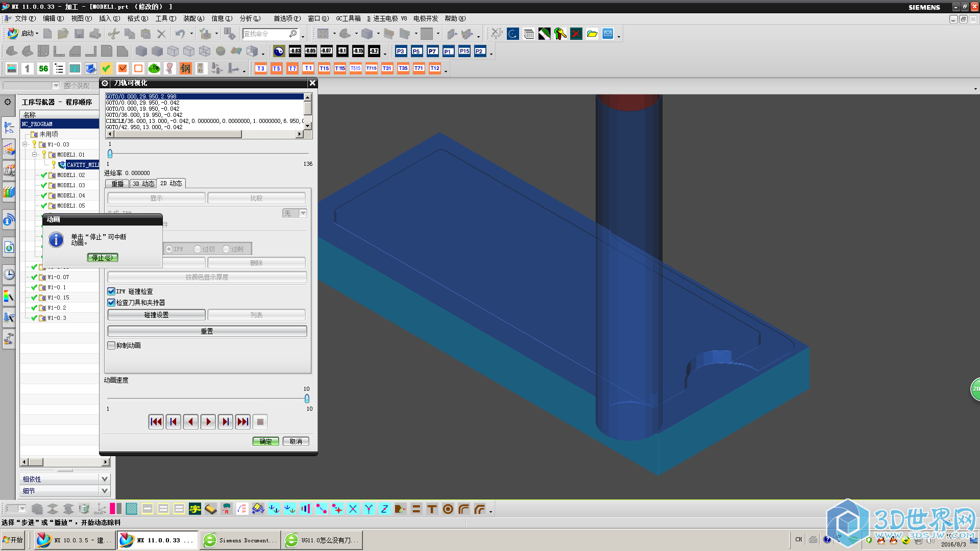Click the cyan Y axis icon
The height and width of the screenshot is (551, 980).
click(x=369, y=509)
